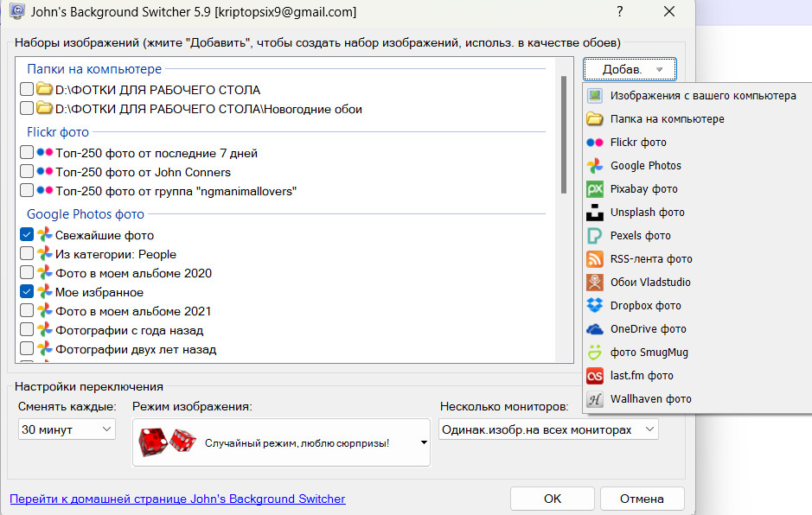Click the black Unsplash icon

click(x=594, y=213)
